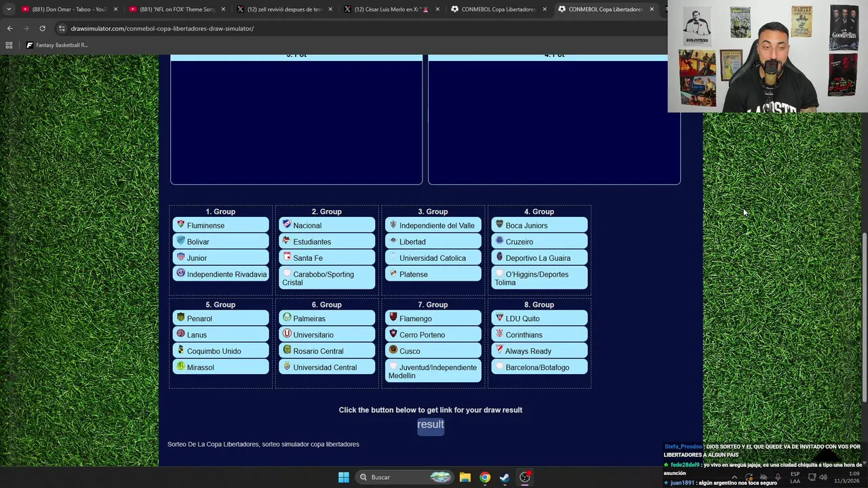Viewport: 868px width, 488px height.
Task: Open the volume control in system tray
Action: (x=823, y=477)
